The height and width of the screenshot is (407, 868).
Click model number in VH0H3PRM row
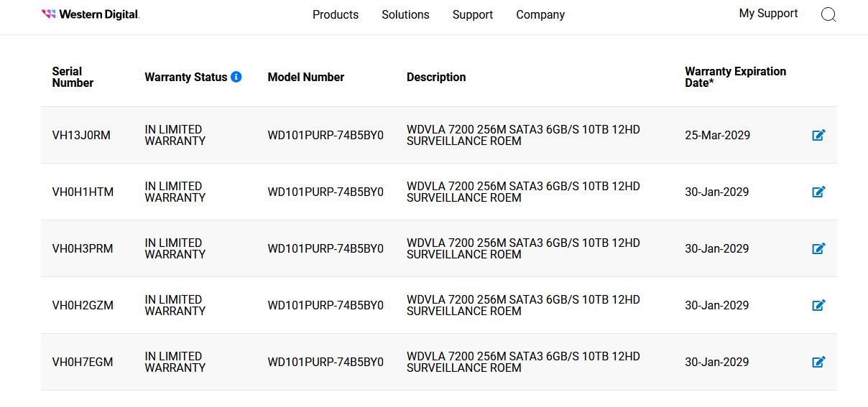coord(325,248)
